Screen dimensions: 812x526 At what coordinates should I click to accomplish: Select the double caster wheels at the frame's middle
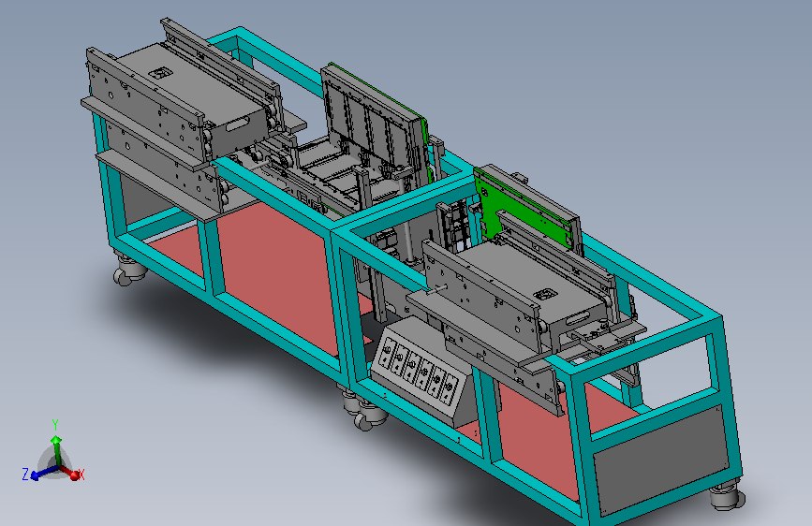(x=362, y=410)
